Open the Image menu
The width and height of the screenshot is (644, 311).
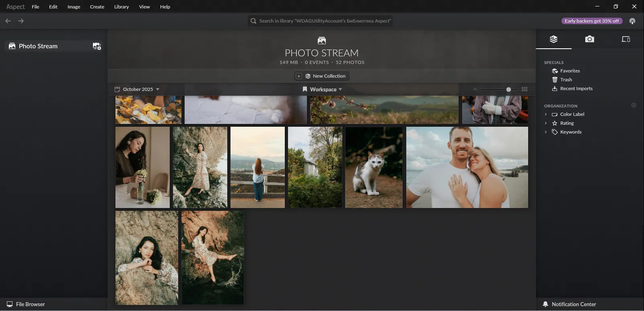[x=74, y=7]
